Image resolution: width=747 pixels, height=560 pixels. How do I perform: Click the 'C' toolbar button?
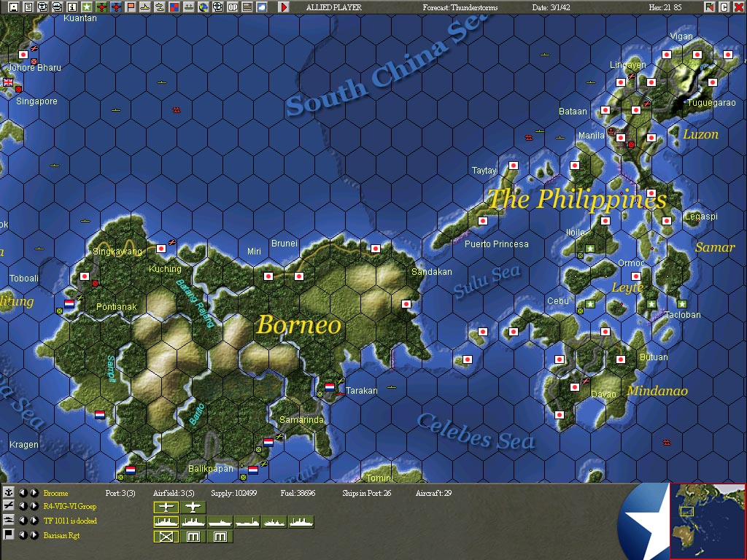[x=724, y=7]
